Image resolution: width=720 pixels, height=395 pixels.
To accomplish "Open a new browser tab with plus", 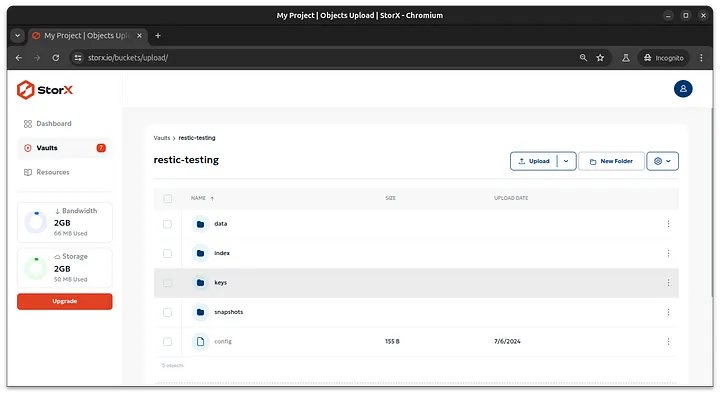I will pyautogui.click(x=158, y=35).
